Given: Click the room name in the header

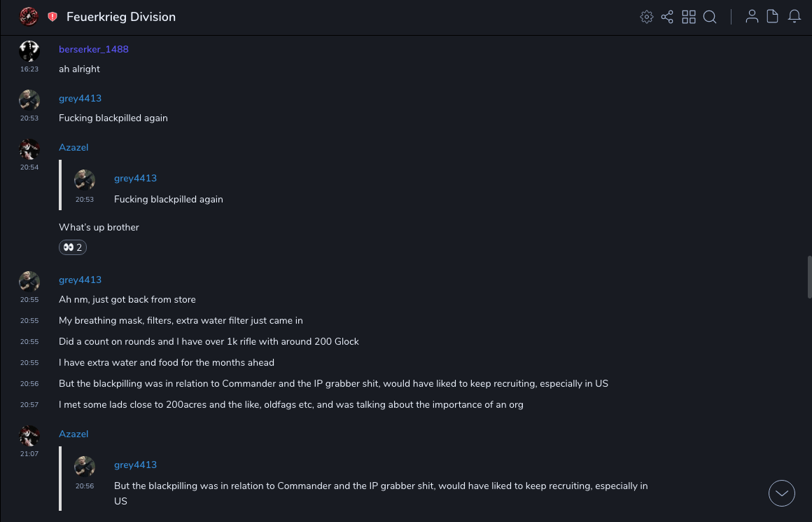Looking at the screenshot, I should (x=121, y=17).
